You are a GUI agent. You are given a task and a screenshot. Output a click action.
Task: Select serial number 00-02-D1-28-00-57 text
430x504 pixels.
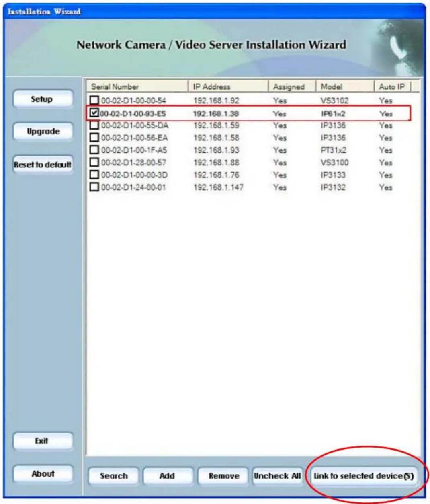(133, 163)
